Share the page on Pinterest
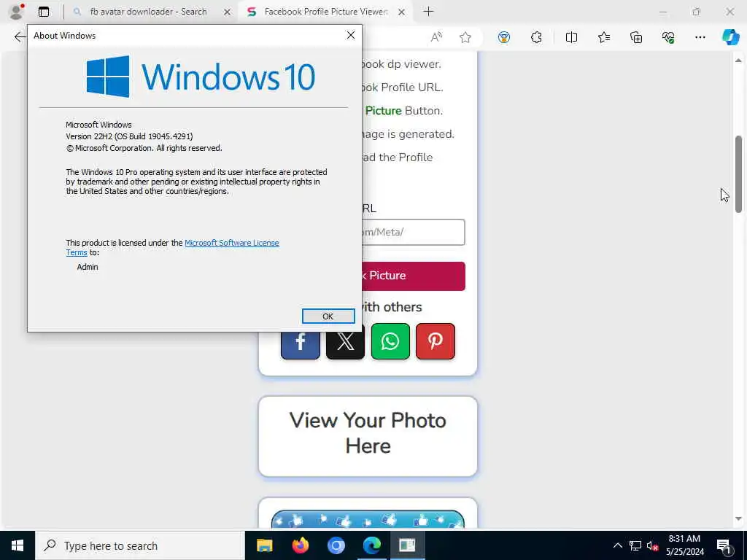 tap(436, 341)
